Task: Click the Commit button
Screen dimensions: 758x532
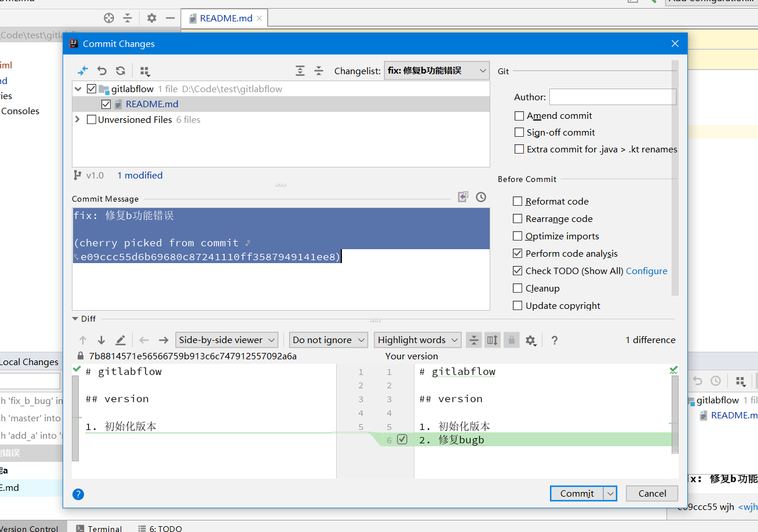Action: [577, 493]
